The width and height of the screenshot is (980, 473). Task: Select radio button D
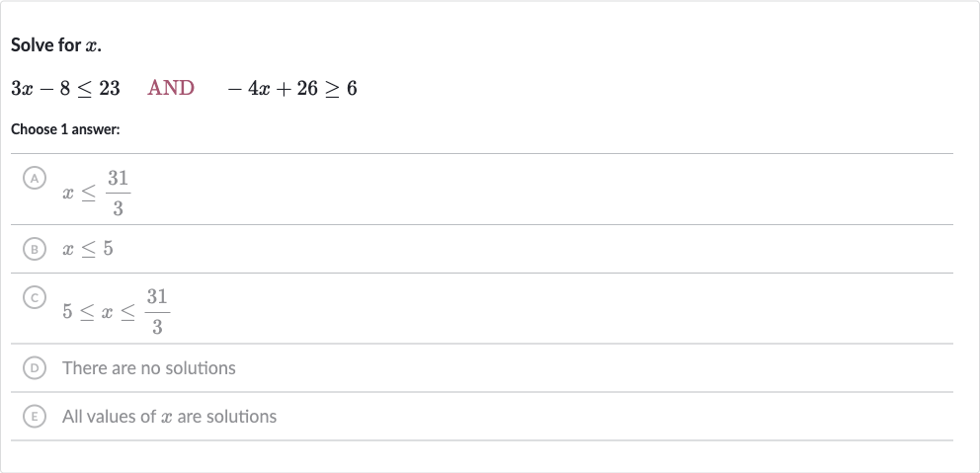35,368
